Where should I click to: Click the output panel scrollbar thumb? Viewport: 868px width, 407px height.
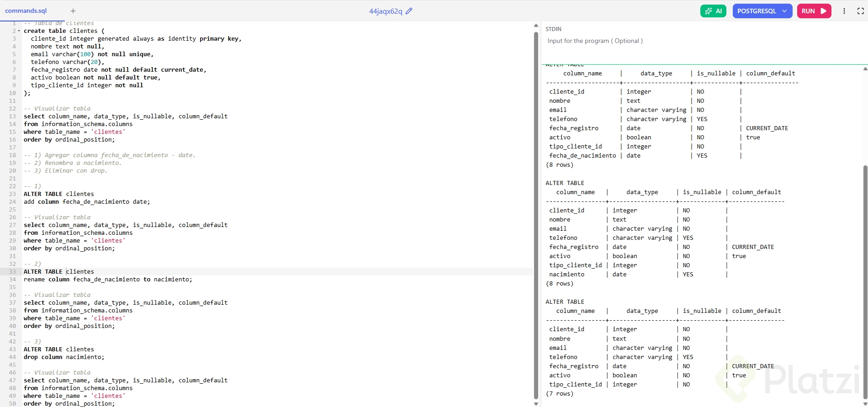tap(865, 283)
